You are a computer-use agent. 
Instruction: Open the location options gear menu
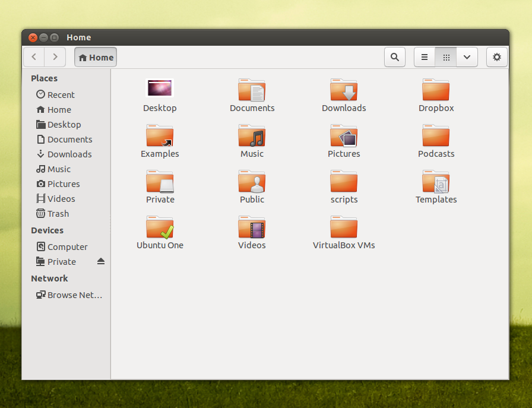coord(497,57)
